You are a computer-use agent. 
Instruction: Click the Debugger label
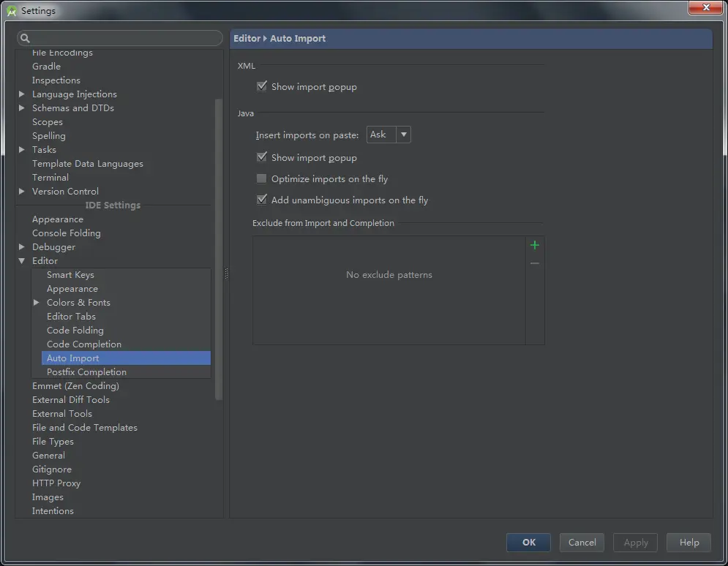53,247
